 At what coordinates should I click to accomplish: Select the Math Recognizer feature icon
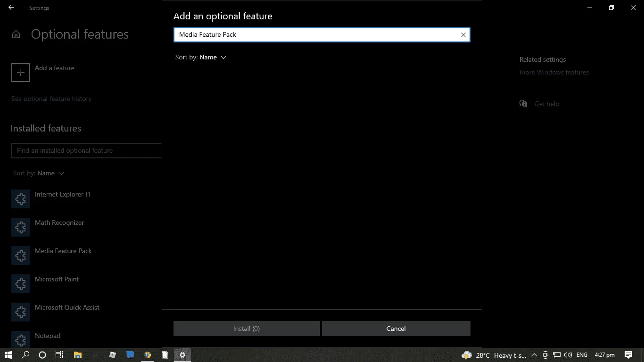(21, 227)
